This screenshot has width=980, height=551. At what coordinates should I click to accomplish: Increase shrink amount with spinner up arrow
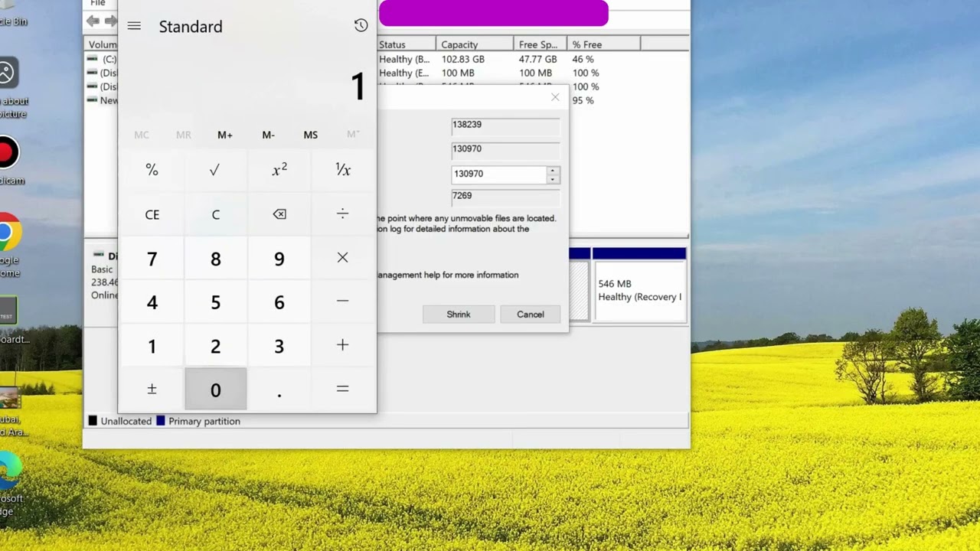click(553, 171)
